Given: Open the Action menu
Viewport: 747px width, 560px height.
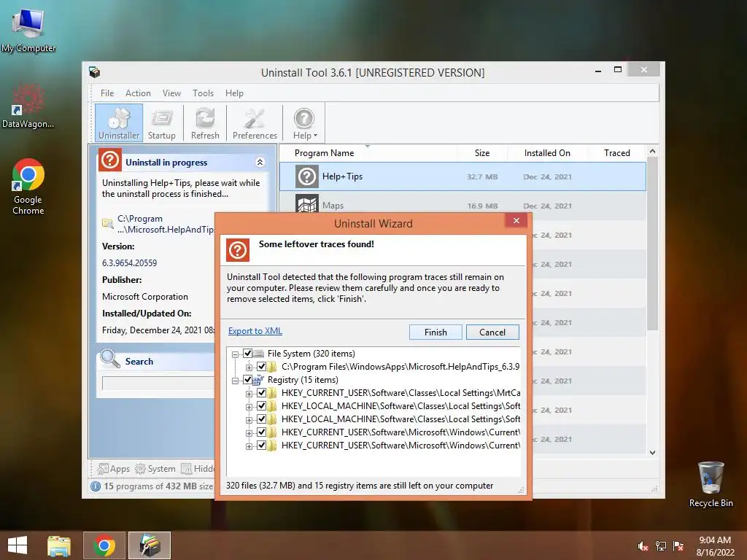Looking at the screenshot, I should pyautogui.click(x=138, y=93).
